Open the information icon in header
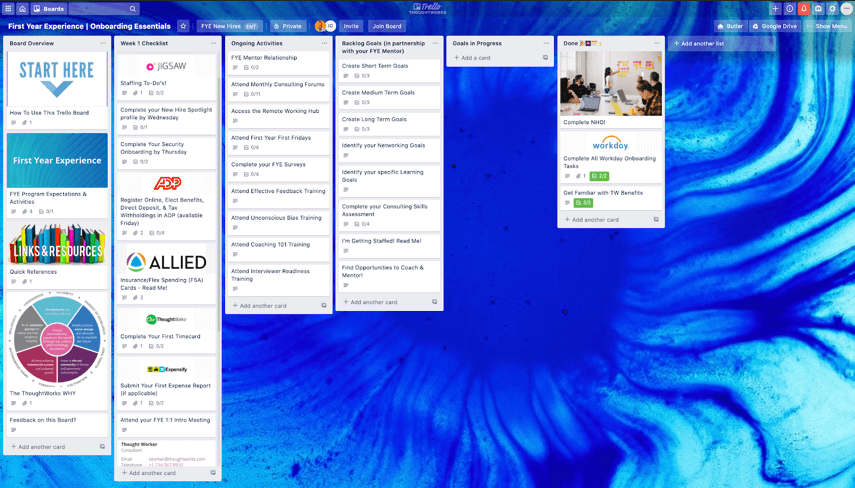 [x=789, y=9]
